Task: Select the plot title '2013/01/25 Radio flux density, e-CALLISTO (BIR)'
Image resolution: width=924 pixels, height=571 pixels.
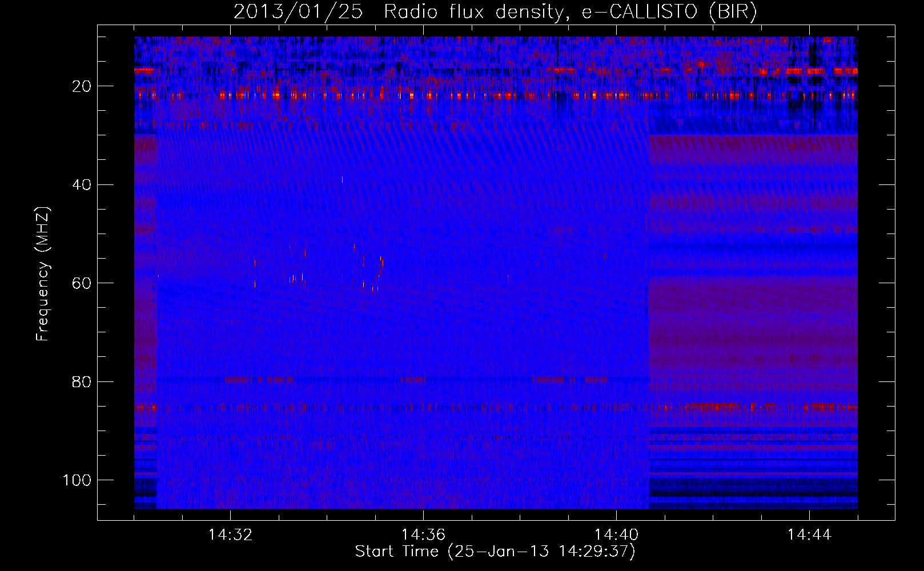Action: [x=495, y=12]
